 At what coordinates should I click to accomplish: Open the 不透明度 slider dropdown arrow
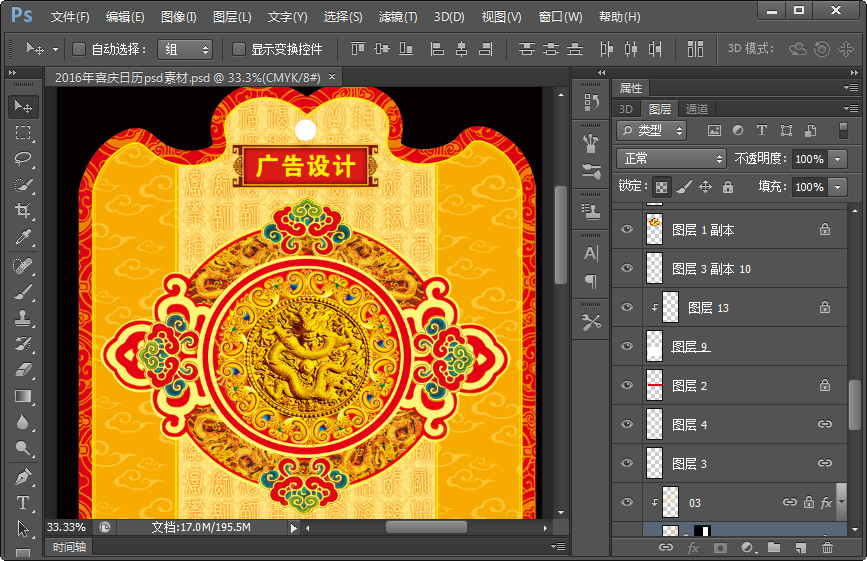[838, 159]
